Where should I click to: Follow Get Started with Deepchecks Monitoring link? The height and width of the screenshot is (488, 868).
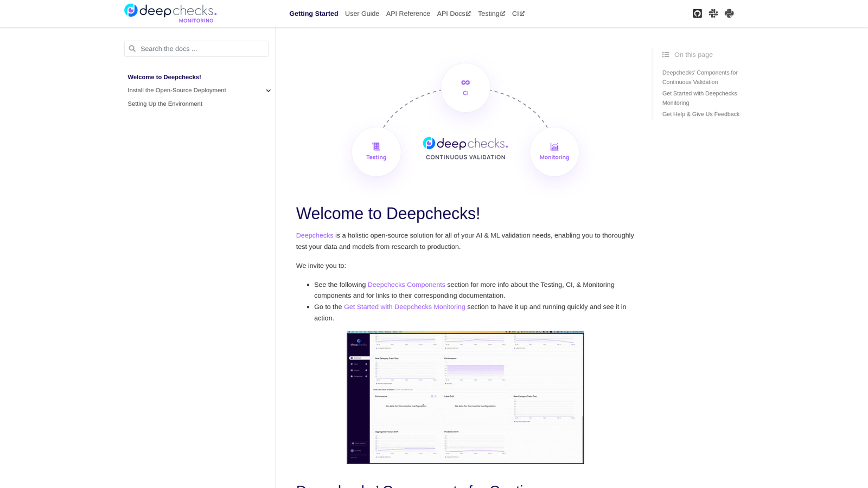pos(405,307)
